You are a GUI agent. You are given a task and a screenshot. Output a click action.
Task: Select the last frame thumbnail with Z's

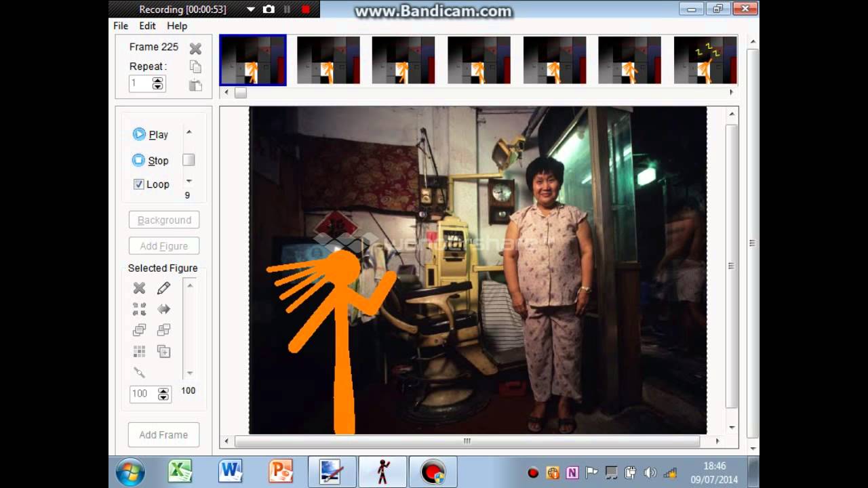click(x=705, y=60)
